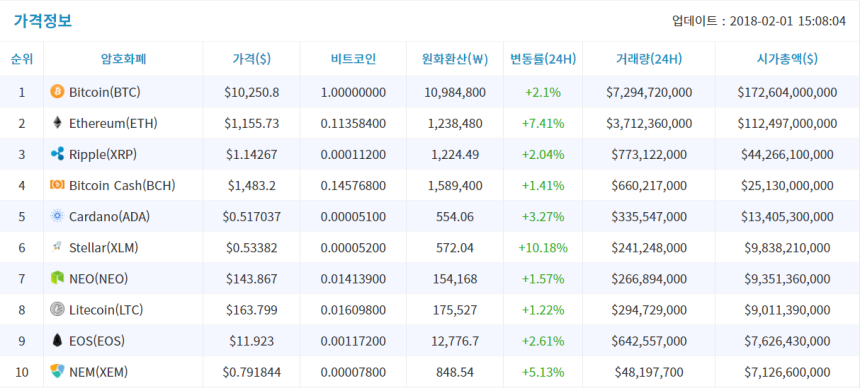Viewport: 860px width, 388px height.
Task: Select Stellar price $0.53382
Action: pos(252,248)
